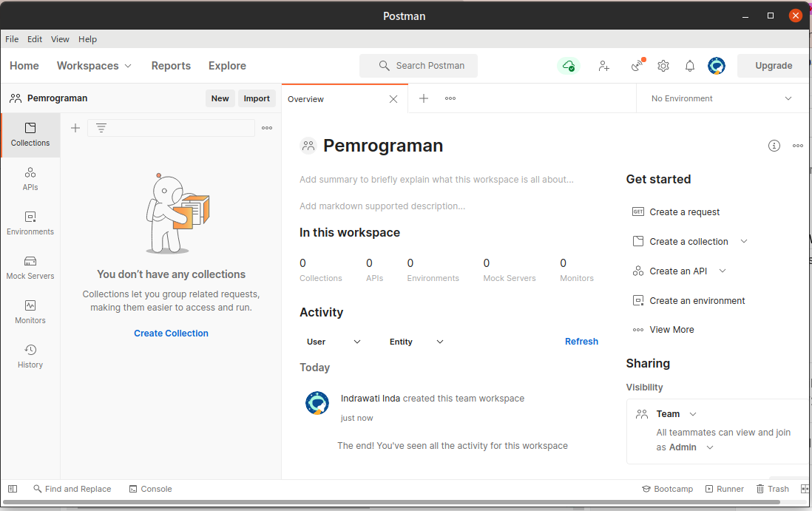Open the capture requests satellite icon
Image resolution: width=812 pixels, height=511 pixels.
638,65
